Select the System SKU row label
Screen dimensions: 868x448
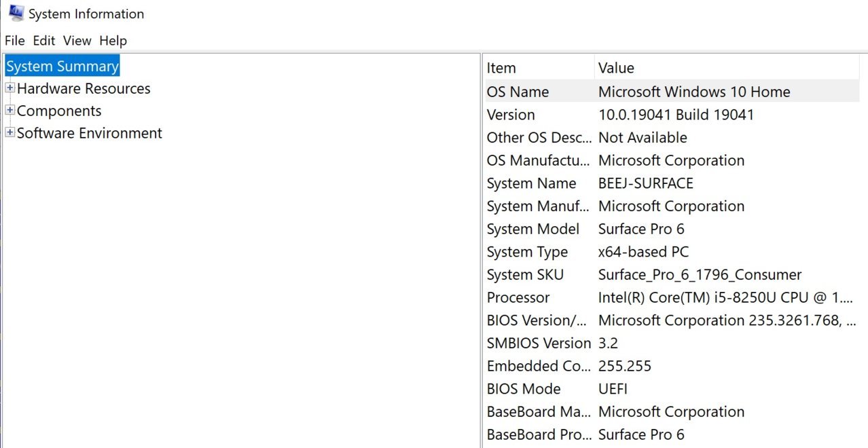pos(525,275)
